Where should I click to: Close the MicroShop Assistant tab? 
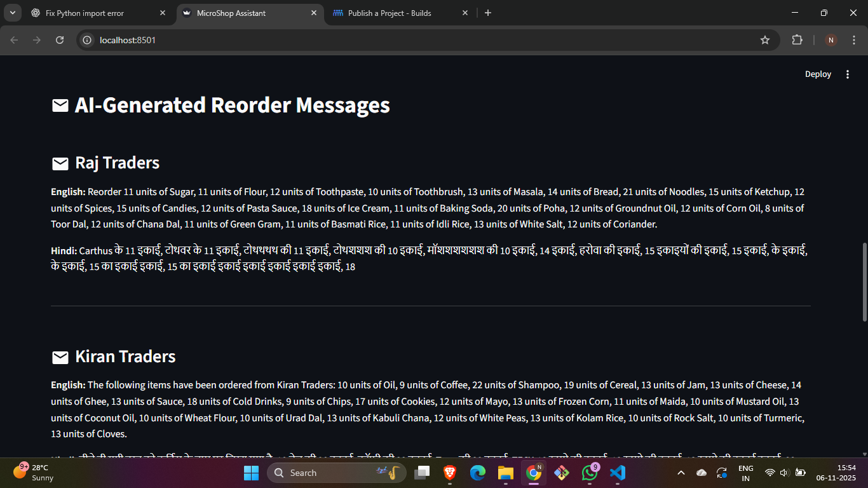(314, 13)
